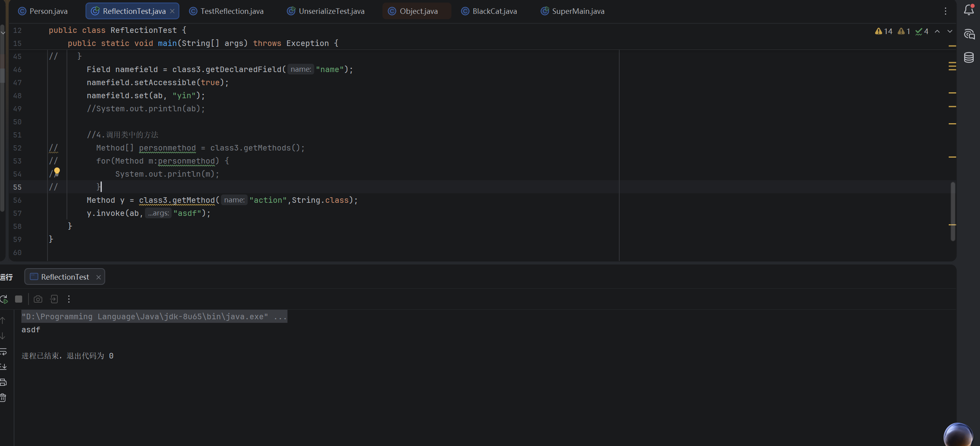Open the run toolbar more-actions menu
This screenshot has width=980, height=446.
click(x=69, y=299)
